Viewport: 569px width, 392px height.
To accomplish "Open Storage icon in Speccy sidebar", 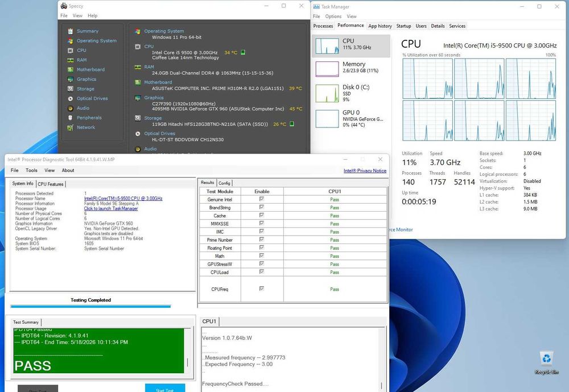I will point(71,89).
